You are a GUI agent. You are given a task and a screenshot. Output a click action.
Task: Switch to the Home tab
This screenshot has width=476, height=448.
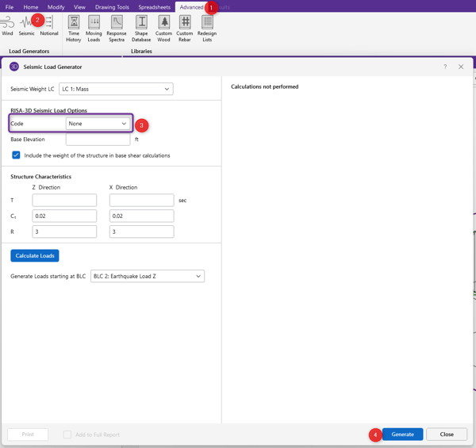[x=31, y=7]
